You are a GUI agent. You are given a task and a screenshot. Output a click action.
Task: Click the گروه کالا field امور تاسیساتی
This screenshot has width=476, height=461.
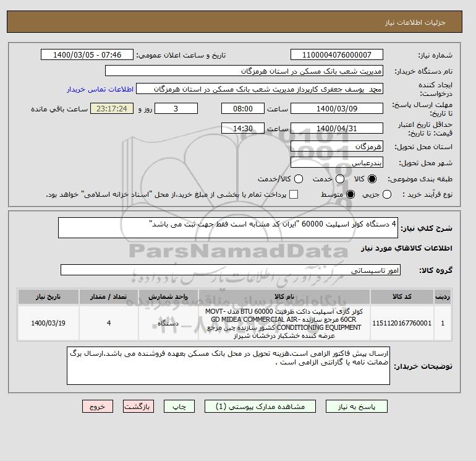click(x=231, y=270)
